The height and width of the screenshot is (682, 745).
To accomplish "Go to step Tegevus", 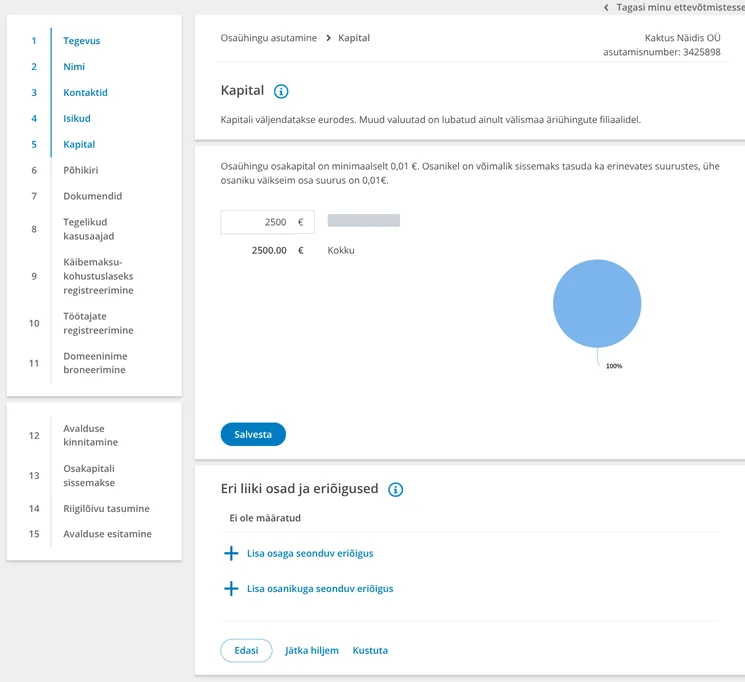I will 82,41.
